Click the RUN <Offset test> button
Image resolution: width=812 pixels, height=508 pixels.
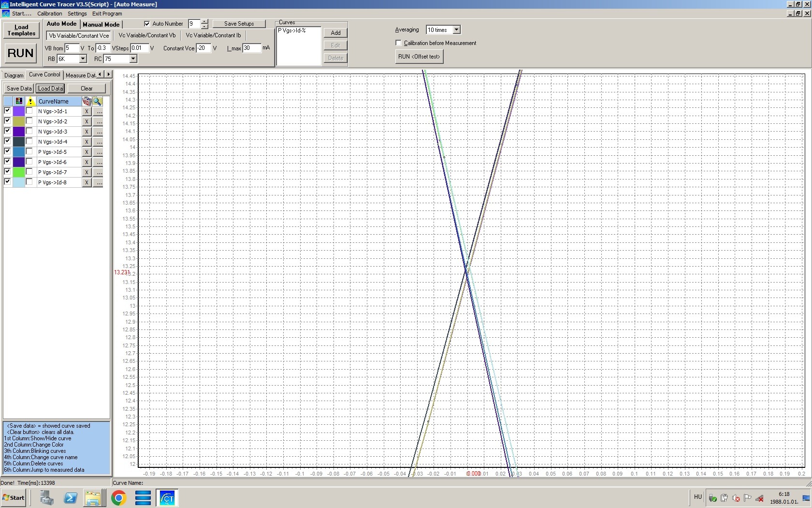pos(419,57)
